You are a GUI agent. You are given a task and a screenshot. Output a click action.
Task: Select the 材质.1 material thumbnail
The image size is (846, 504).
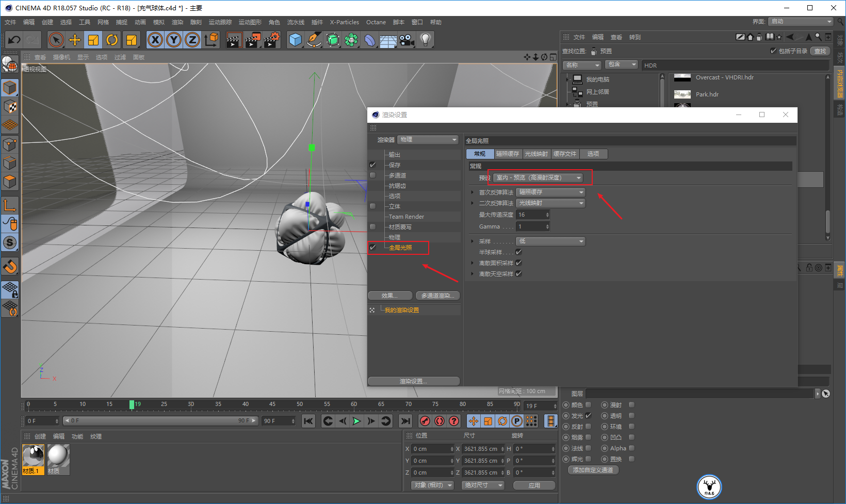click(34, 459)
